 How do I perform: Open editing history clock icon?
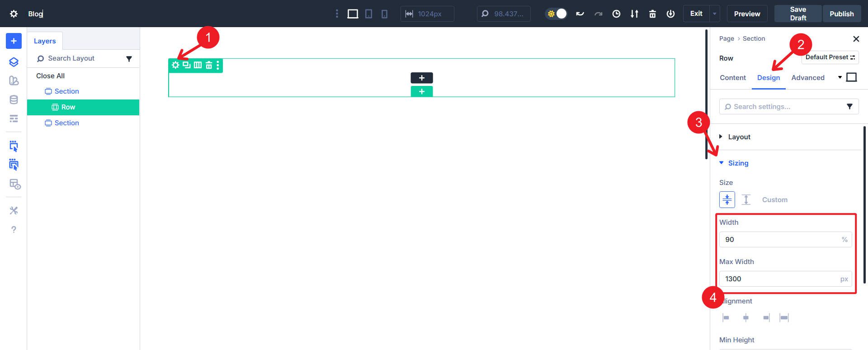pos(616,14)
